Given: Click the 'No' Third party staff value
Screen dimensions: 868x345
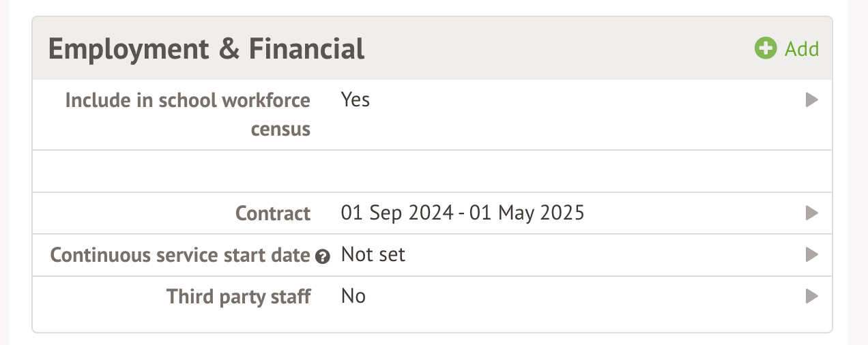Looking at the screenshot, I should tap(353, 297).
